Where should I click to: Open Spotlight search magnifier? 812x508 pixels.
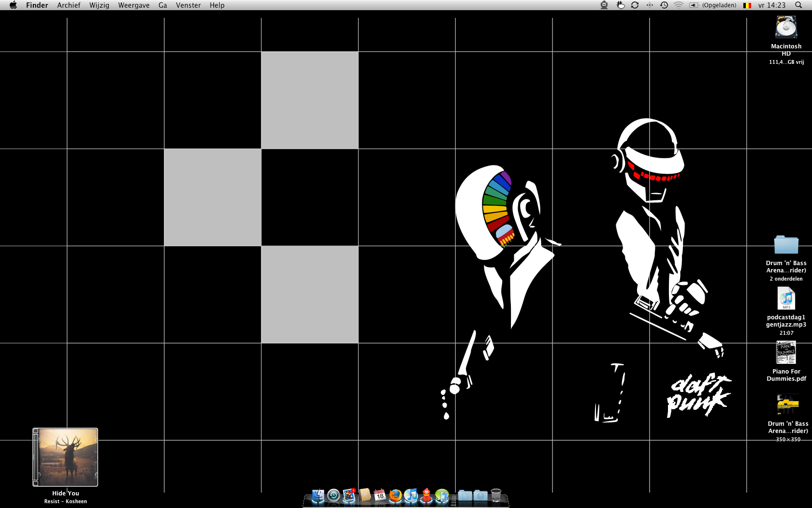point(798,5)
